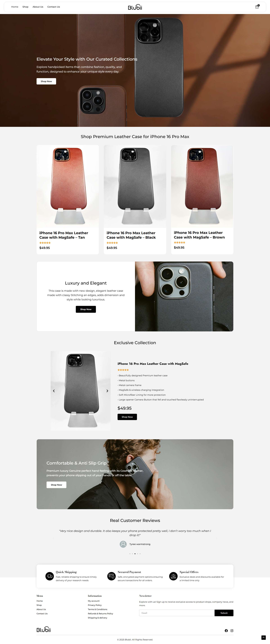Open the Shop menu in the header

[25, 7]
